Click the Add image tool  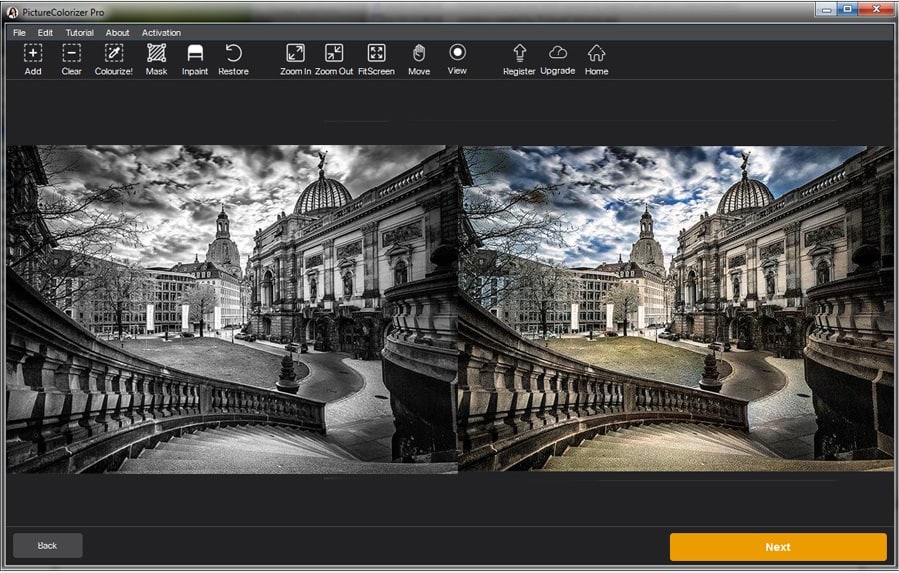coord(33,60)
